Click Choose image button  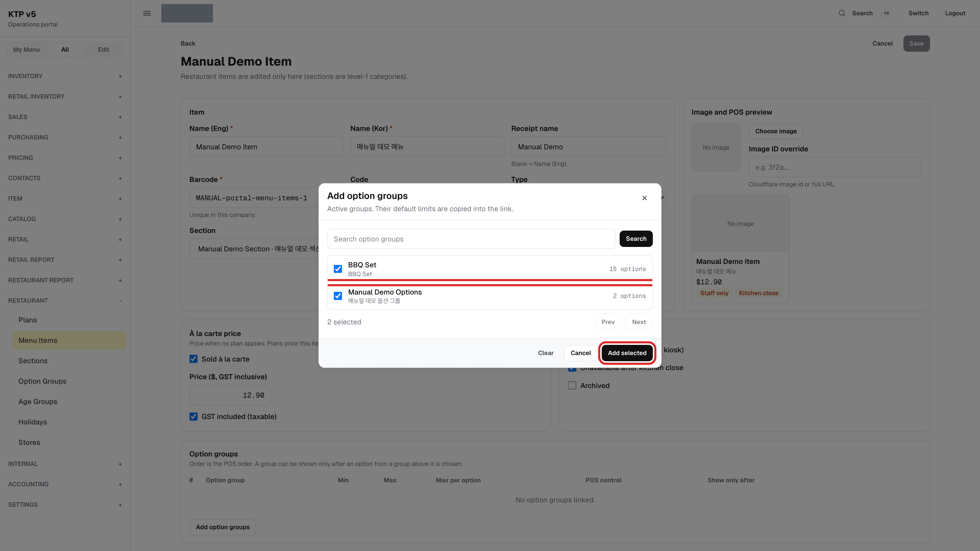tap(776, 131)
